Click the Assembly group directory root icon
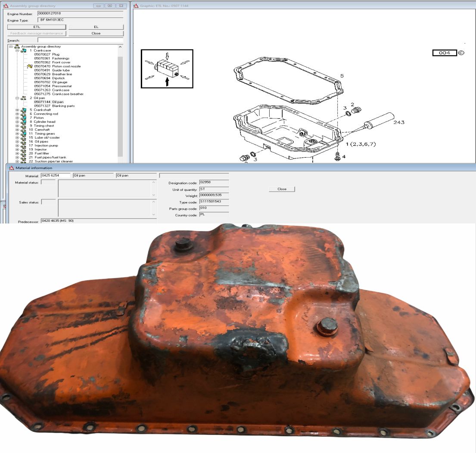Viewport: 476px width, 453px height. tap(16, 47)
